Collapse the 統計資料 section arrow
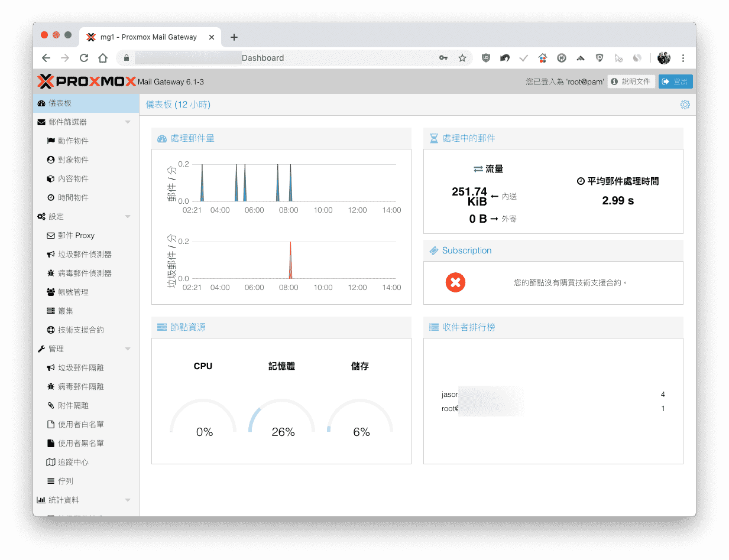Viewport: 729px width, 560px height. point(128,500)
